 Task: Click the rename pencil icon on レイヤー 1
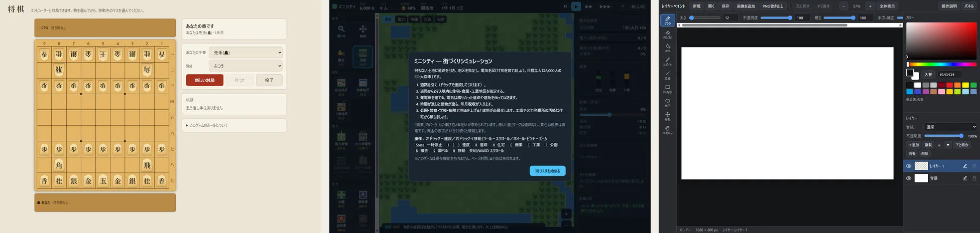click(x=964, y=166)
